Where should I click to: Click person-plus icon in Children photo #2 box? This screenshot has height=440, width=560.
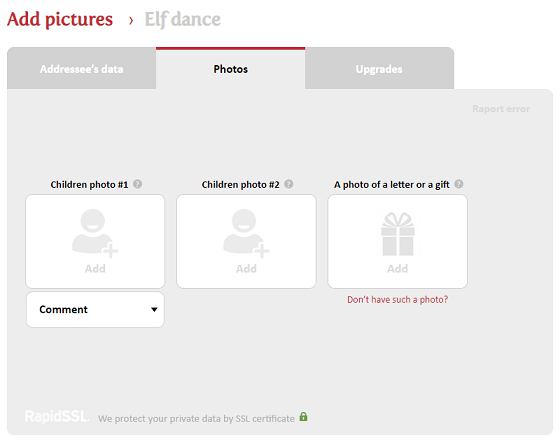click(x=246, y=233)
